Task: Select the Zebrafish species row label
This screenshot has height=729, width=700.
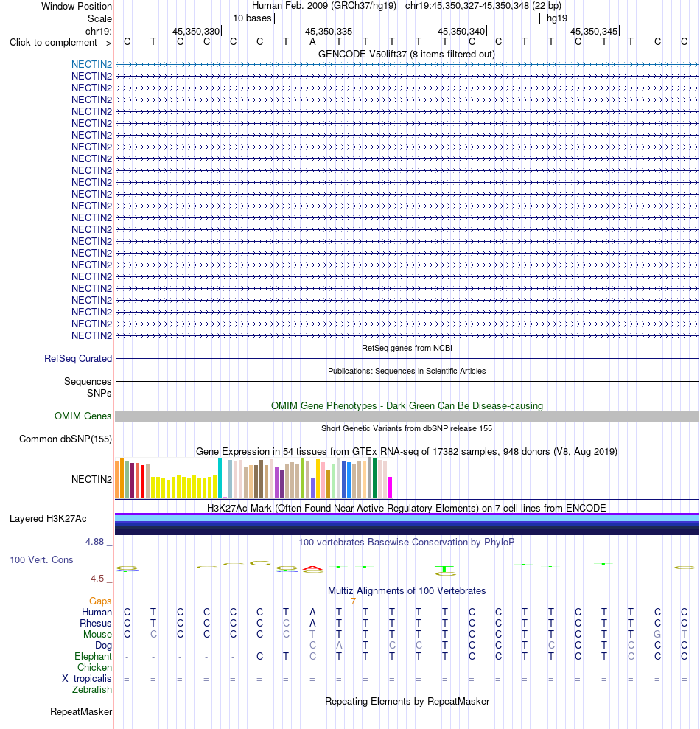Action: pos(92,689)
